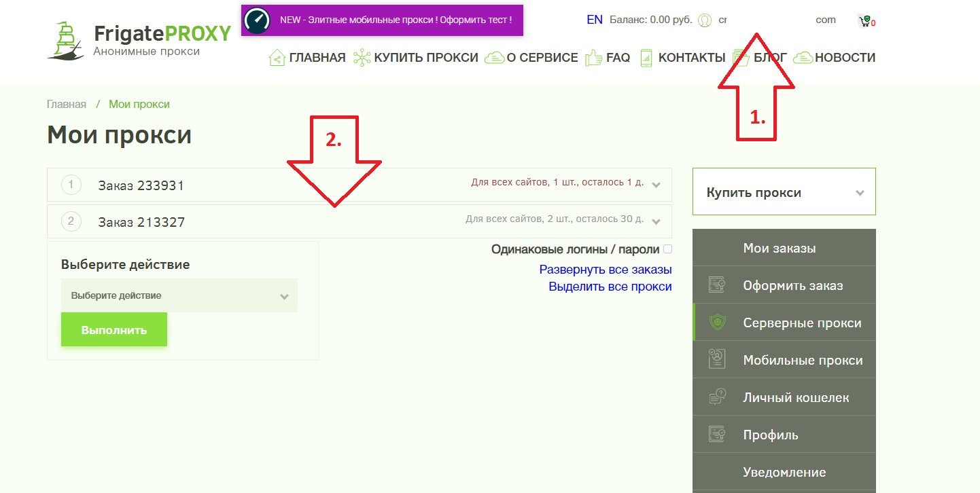Open FAQ via thumbs-up icon

click(x=593, y=58)
